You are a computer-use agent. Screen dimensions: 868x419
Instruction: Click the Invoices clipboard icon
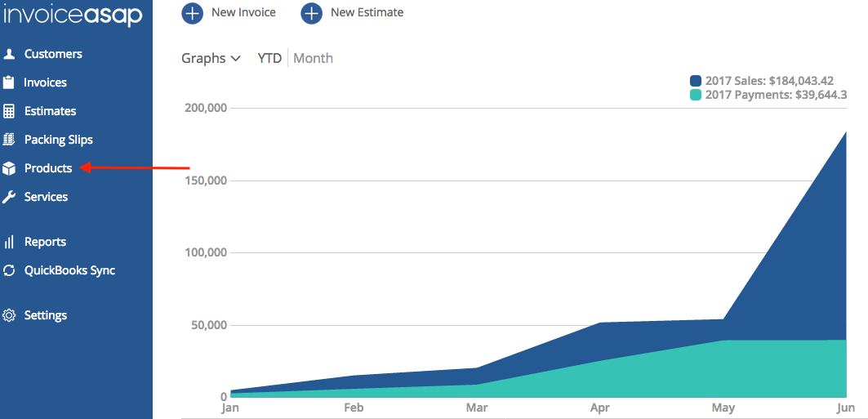click(x=9, y=82)
